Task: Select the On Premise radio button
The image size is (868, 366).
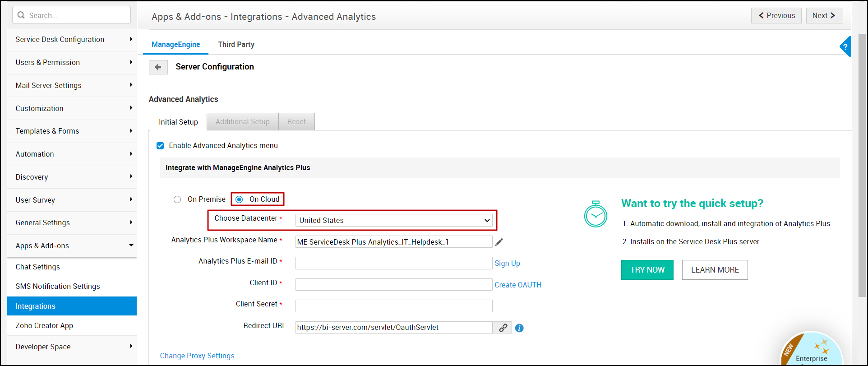Action: point(177,199)
